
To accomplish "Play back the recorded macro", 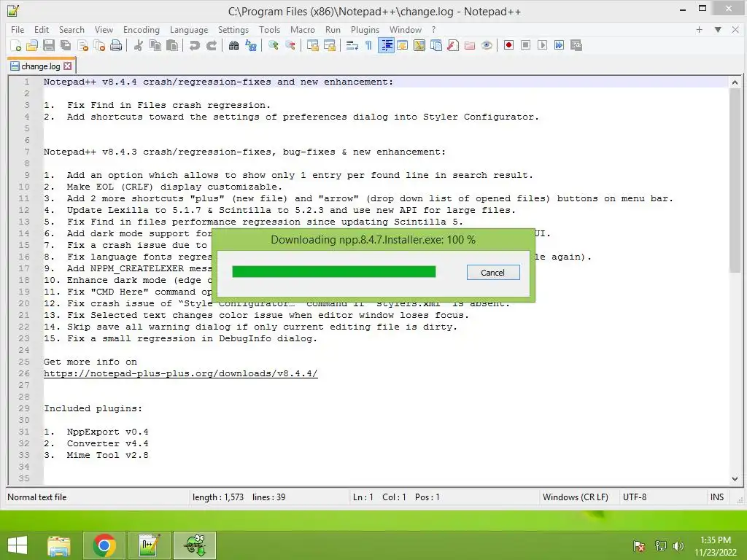I will pyautogui.click(x=542, y=45).
